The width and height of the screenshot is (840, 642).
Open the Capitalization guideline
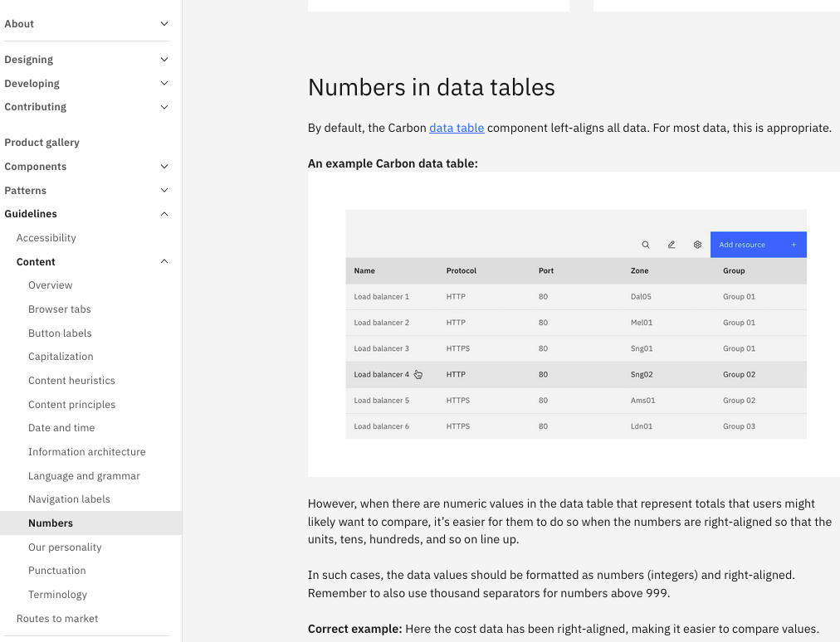coord(61,357)
